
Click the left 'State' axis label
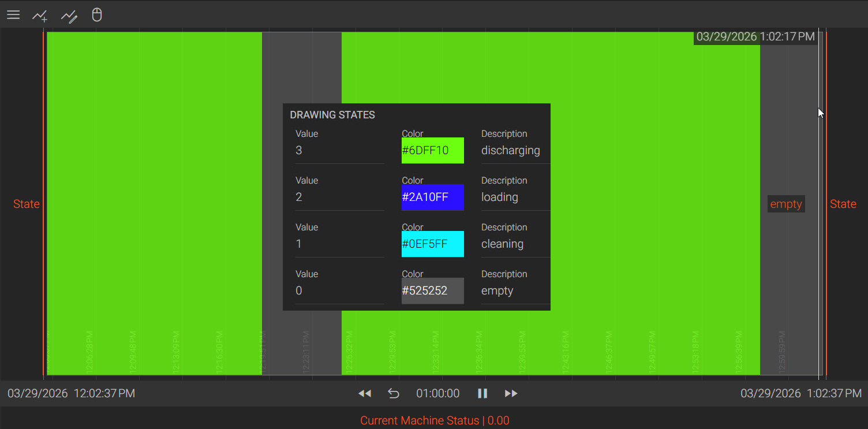[x=27, y=204]
